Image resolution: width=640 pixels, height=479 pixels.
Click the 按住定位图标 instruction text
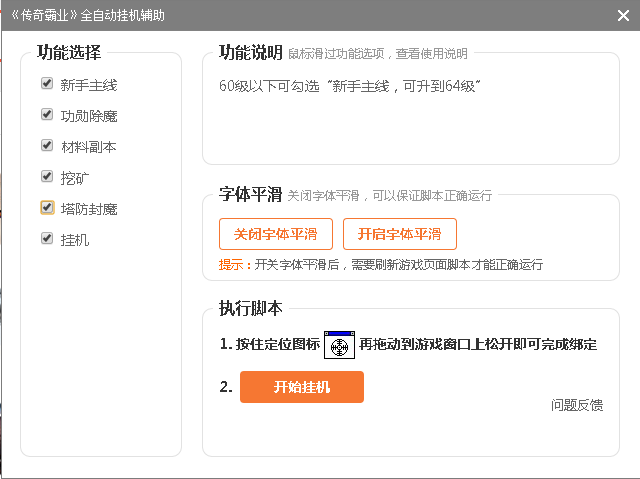270,345
